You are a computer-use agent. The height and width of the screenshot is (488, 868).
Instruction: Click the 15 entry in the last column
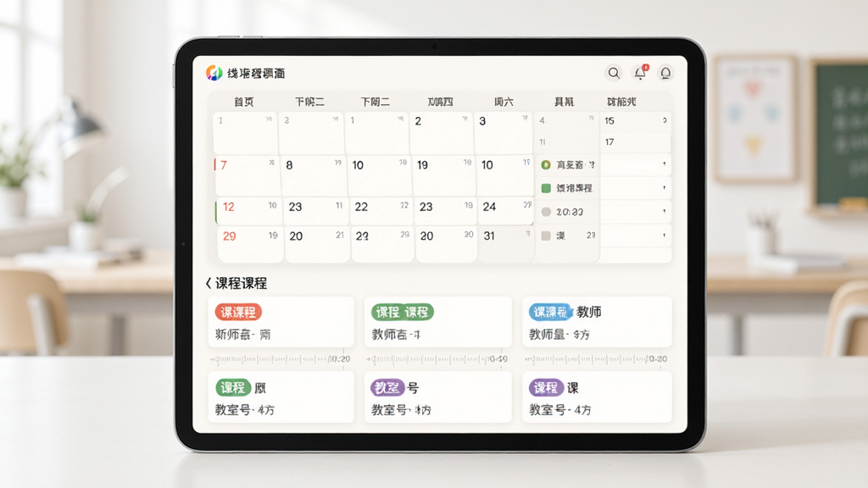[x=636, y=120]
